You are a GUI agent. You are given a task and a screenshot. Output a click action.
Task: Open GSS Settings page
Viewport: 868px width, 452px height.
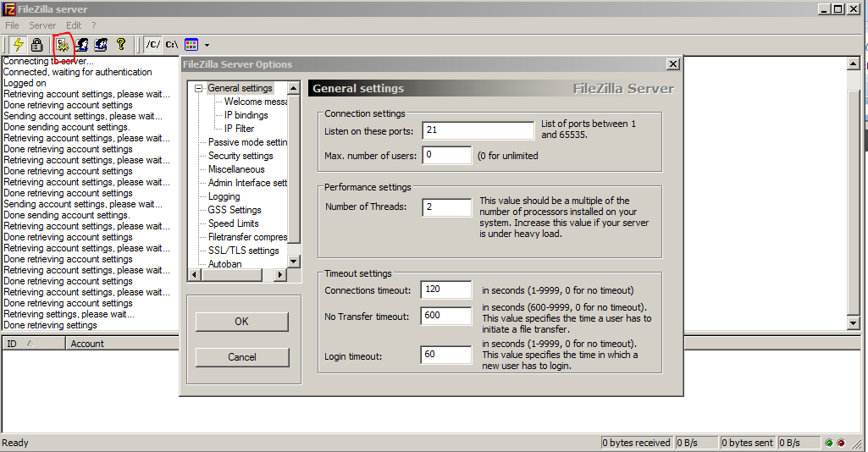[235, 210]
